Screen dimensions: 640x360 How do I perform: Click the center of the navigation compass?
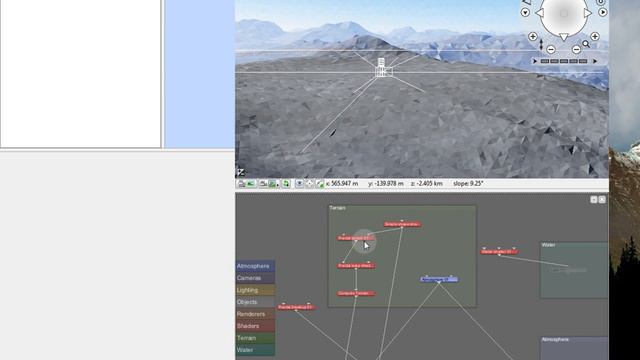[564, 13]
